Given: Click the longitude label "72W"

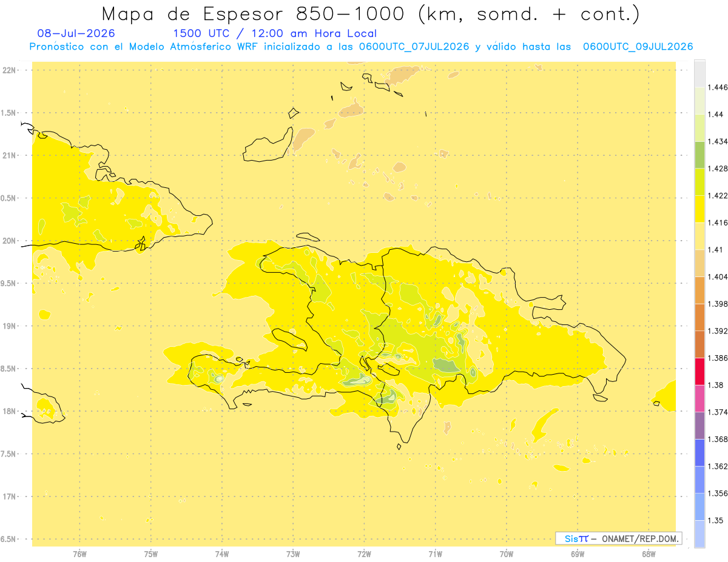Looking at the screenshot, I should point(365,554).
